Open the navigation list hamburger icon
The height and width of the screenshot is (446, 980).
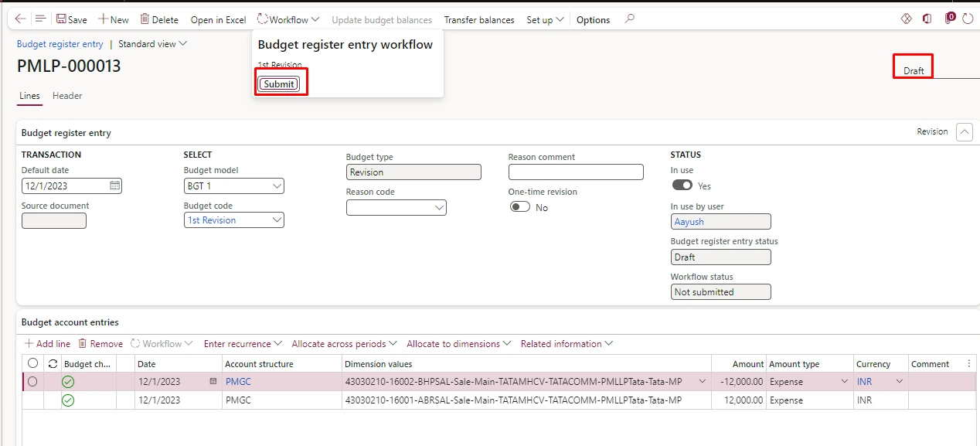point(40,19)
